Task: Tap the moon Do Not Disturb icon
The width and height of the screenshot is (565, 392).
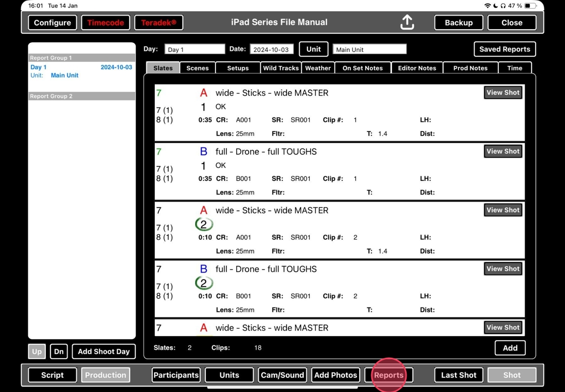Action: pos(495,6)
